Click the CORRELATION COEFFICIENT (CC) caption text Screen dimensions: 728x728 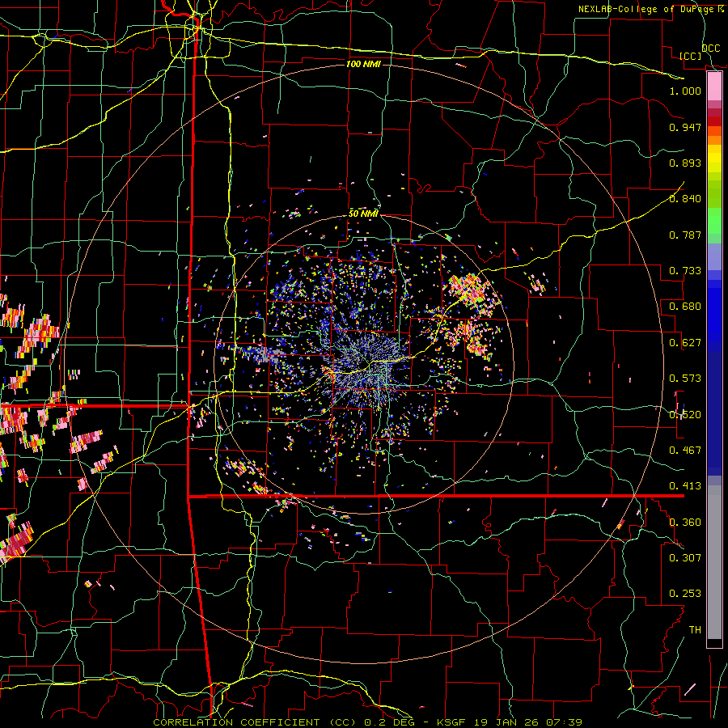[x=254, y=722]
